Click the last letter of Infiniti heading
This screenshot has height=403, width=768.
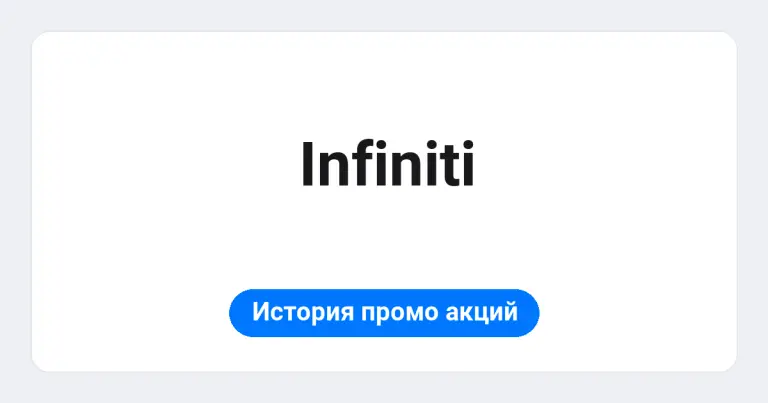tap(468, 164)
